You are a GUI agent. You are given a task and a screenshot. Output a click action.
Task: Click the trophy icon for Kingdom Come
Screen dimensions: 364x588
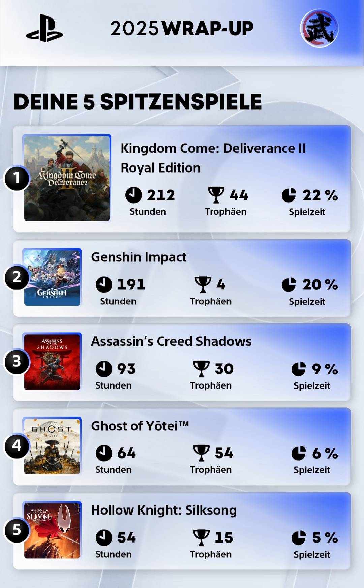click(x=216, y=195)
